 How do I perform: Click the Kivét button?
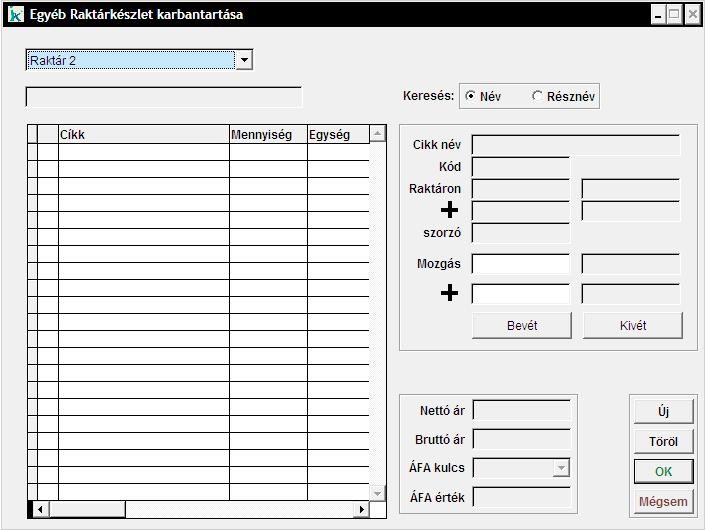click(633, 325)
